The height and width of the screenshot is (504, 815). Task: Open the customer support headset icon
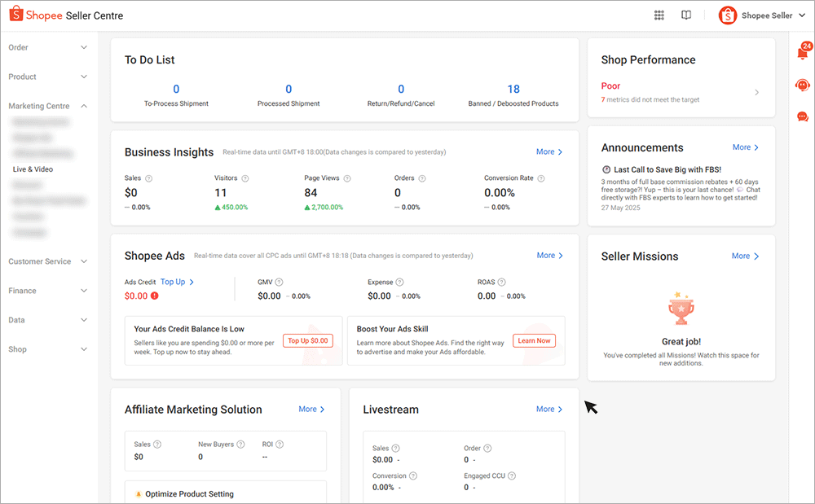pyautogui.click(x=802, y=85)
